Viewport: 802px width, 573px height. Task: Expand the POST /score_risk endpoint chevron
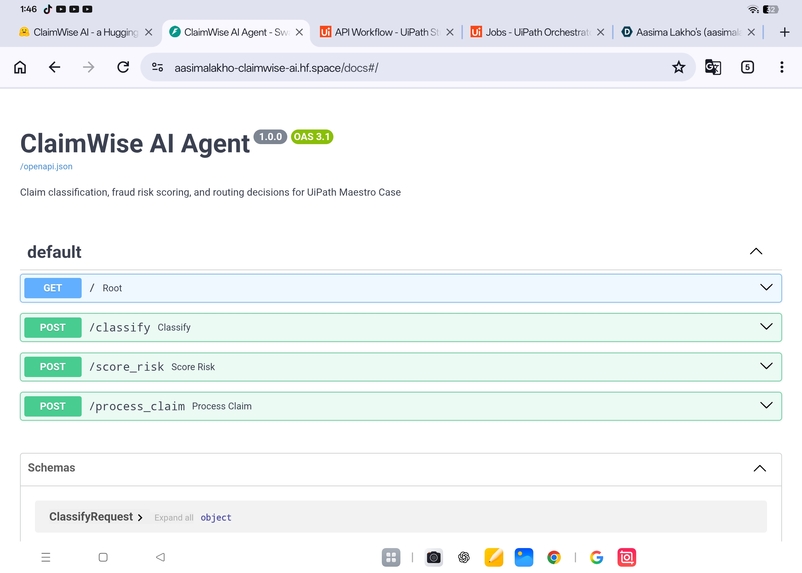coord(766,366)
